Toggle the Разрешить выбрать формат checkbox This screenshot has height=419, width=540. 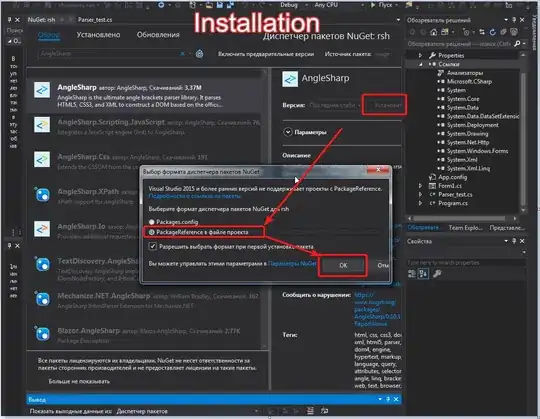click(153, 246)
